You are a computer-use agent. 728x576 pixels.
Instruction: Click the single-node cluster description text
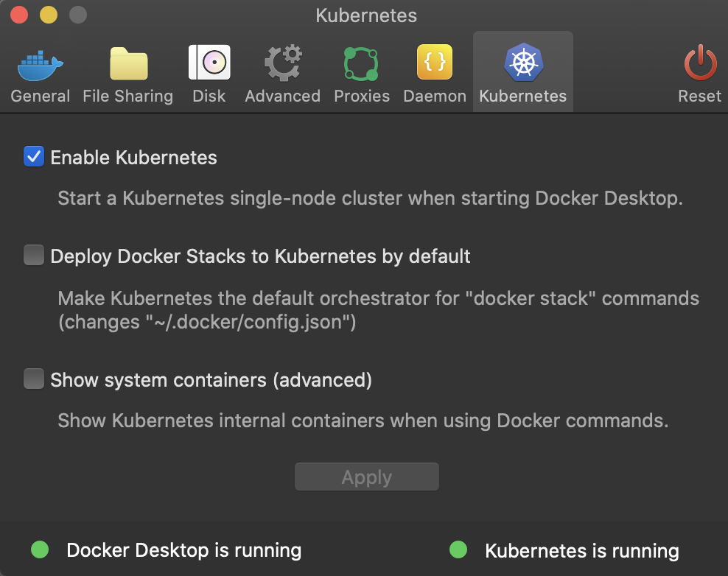pos(370,198)
